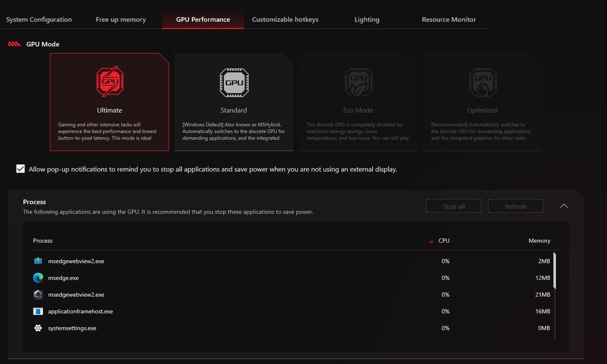Viewport: 607px width, 364px height.
Task: Collapse the Process panel with the chevron
Action: [x=563, y=206]
